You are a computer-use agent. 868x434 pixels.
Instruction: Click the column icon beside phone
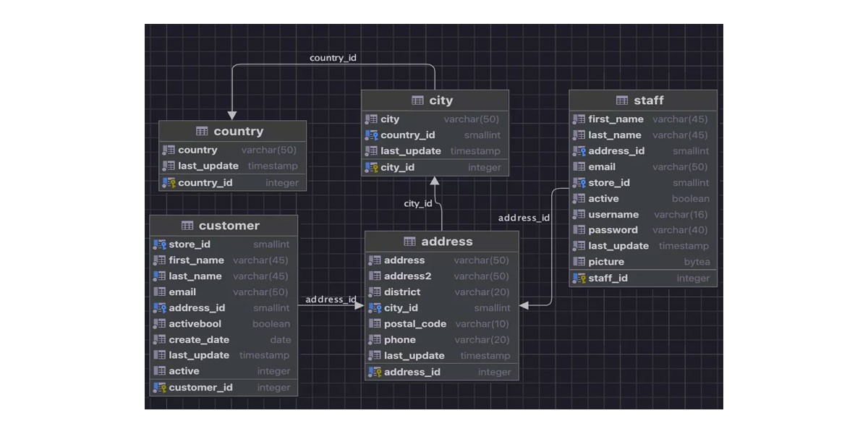click(375, 340)
